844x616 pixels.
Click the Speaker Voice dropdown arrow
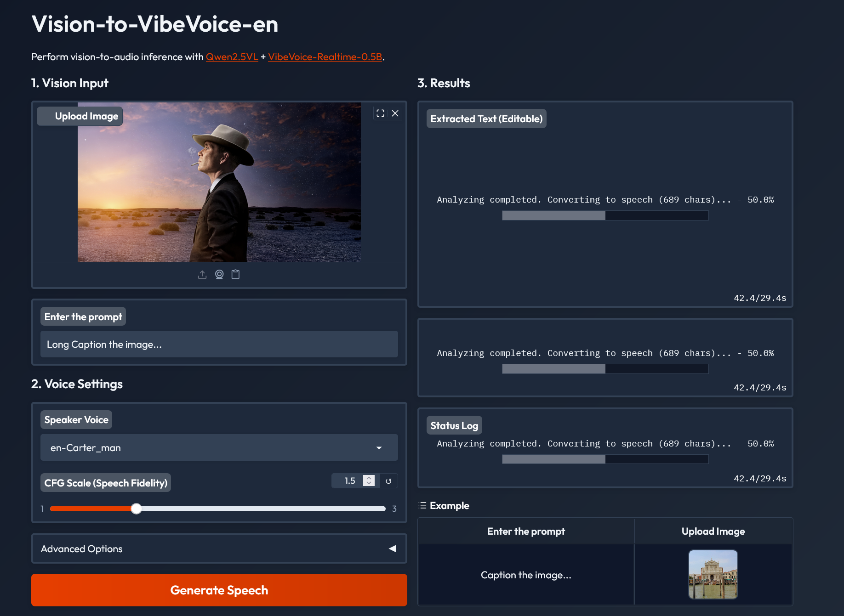[379, 448]
